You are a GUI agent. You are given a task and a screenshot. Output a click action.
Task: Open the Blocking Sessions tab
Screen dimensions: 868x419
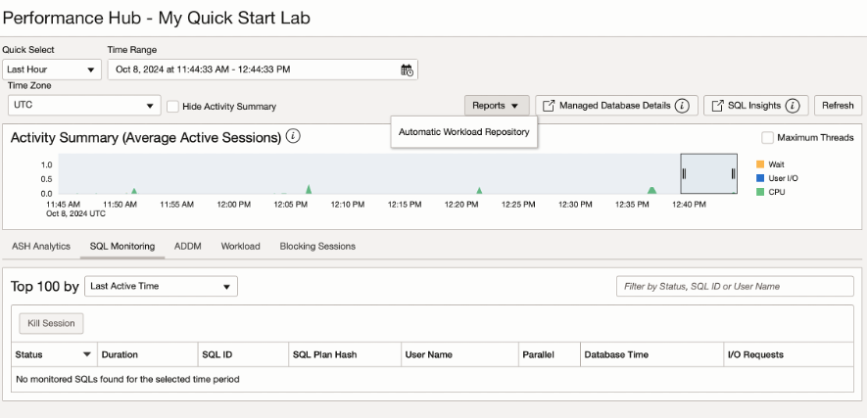[x=317, y=246]
